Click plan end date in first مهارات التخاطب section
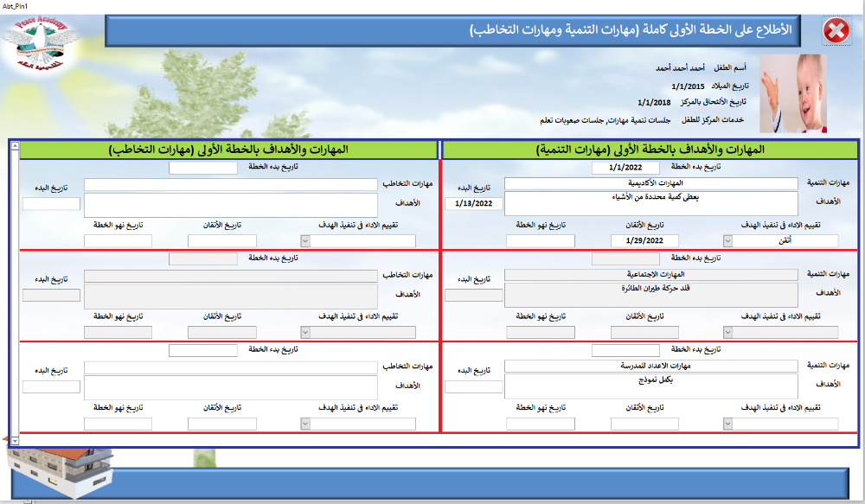Screen dimensions: 865x504 118,241
